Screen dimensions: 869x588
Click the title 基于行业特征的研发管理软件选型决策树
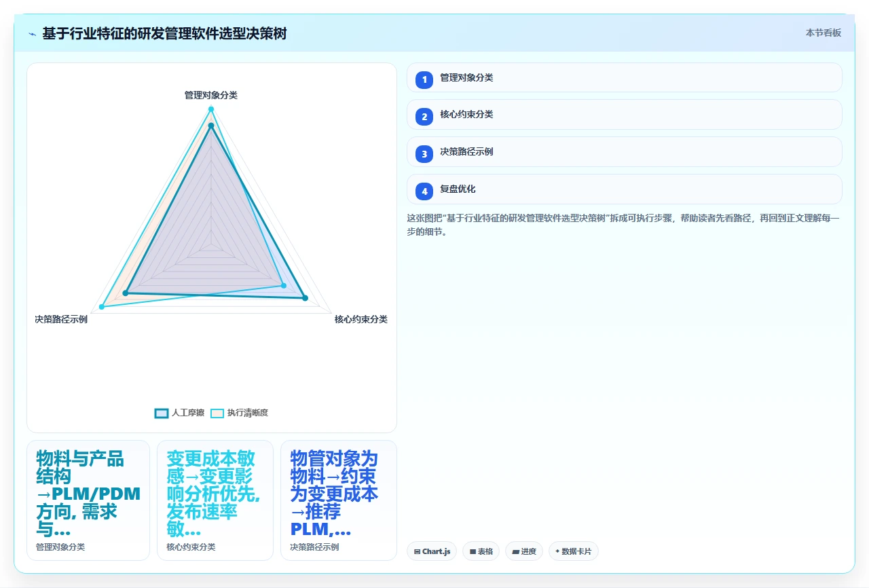pos(164,33)
